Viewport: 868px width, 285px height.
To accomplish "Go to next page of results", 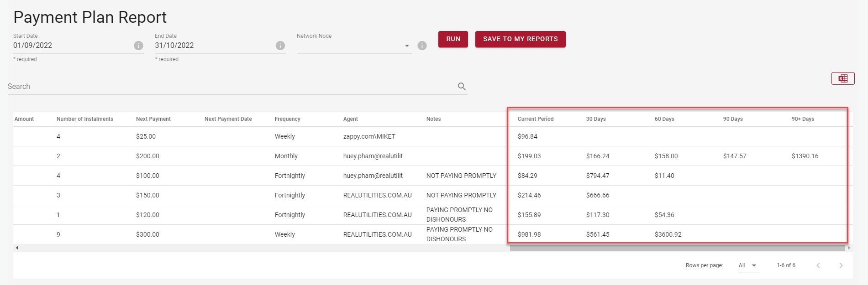I will click(x=841, y=265).
